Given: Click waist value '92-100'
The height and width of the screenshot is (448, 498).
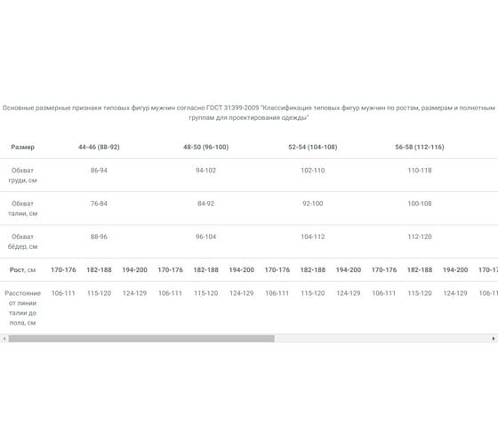Looking at the screenshot, I should coord(313,204).
